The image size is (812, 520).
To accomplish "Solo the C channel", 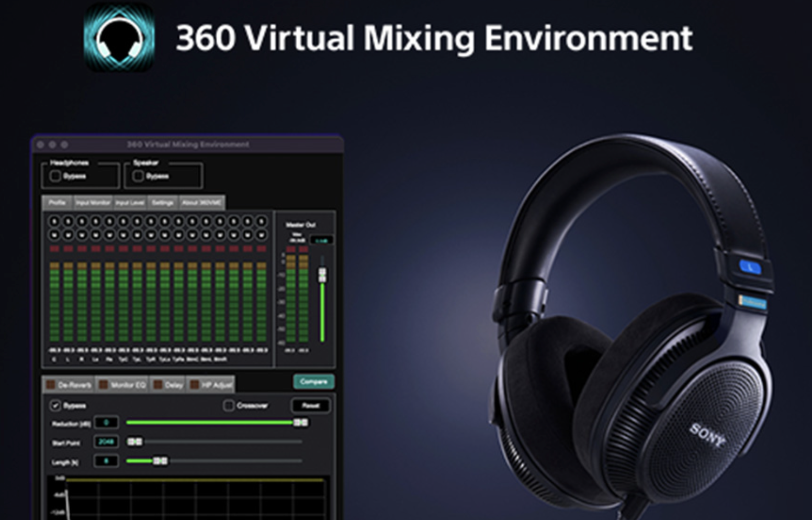I will point(54,222).
